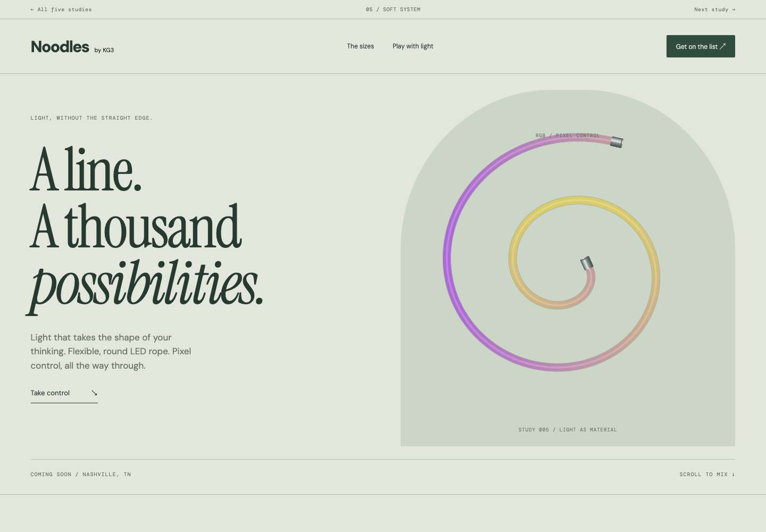Click 'STUDY 005 / LIGHT AS MATERIAL' caption
The image size is (766, 532).
click(x=568, y=430)
